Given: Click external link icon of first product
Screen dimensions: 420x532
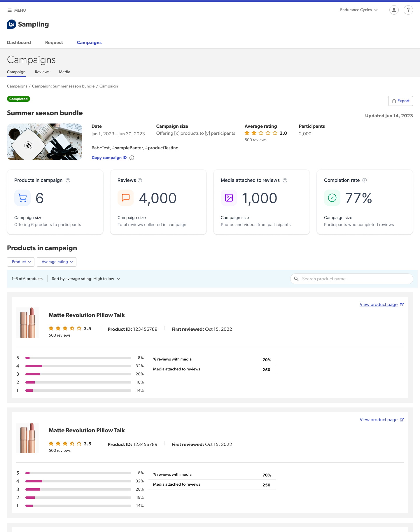Looking at the screenshot, I should pyautogui.click(x=402, y=304).
